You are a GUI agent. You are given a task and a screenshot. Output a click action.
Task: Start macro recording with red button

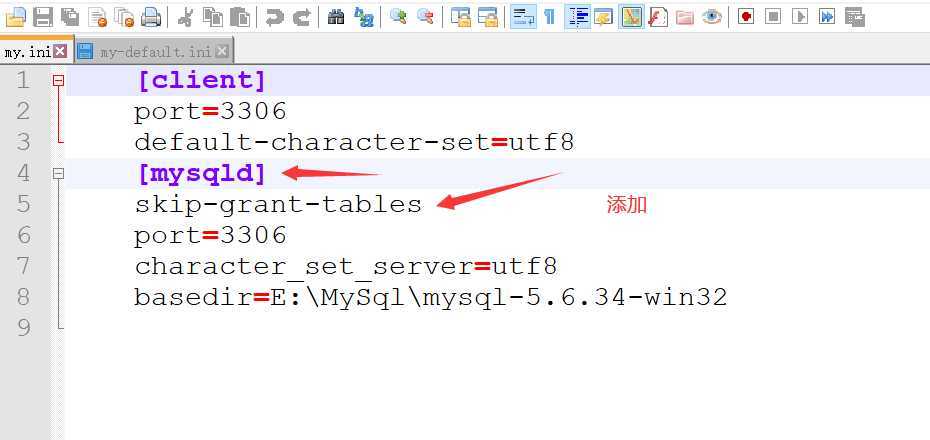pyautogui.click(x=746, y=17)
